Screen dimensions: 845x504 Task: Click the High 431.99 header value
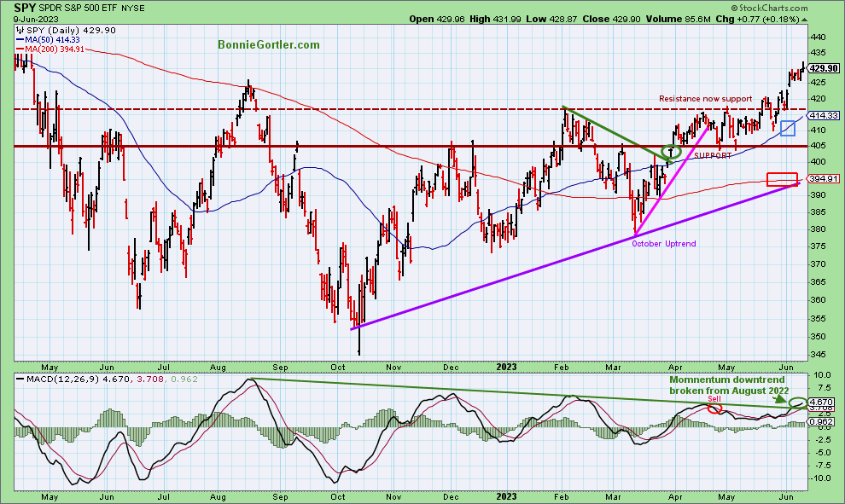point(495,19)
